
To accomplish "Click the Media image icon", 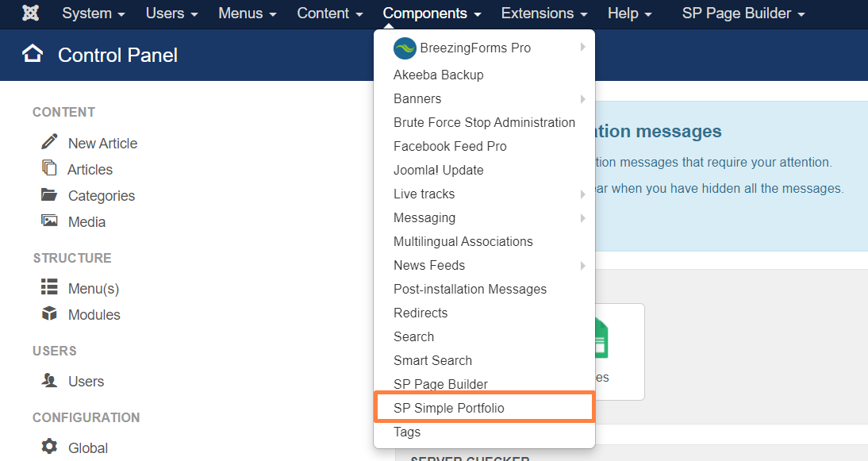I will (49, 221).
